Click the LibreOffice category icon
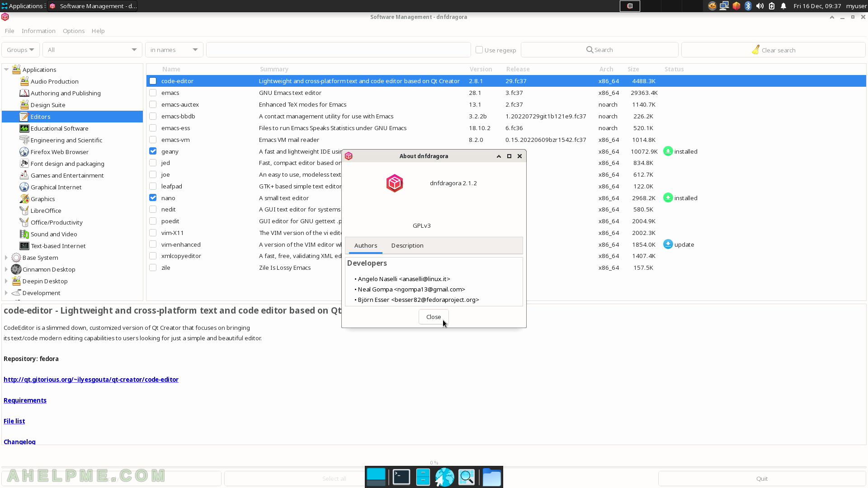Image resolution: width=868 pixels, height=488 pixels. click(x=24, y=211)
